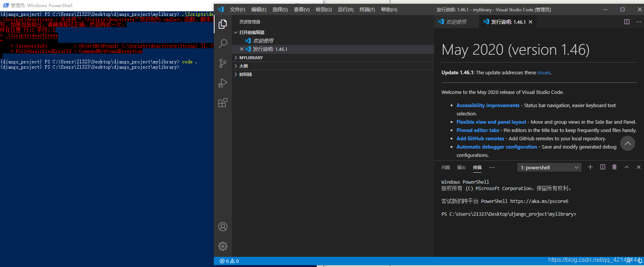Viewport: 644px width, 267px height.
Task: Switch to the 输出 panel tab
Action: [x=461, y=167]
